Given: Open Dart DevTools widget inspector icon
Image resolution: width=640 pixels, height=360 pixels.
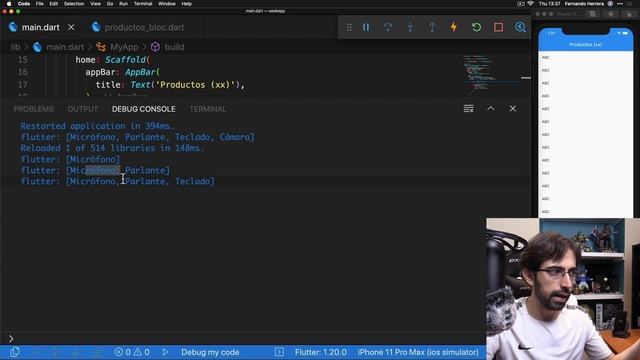Looking at the screenshot, I should (x=520, y=27).
